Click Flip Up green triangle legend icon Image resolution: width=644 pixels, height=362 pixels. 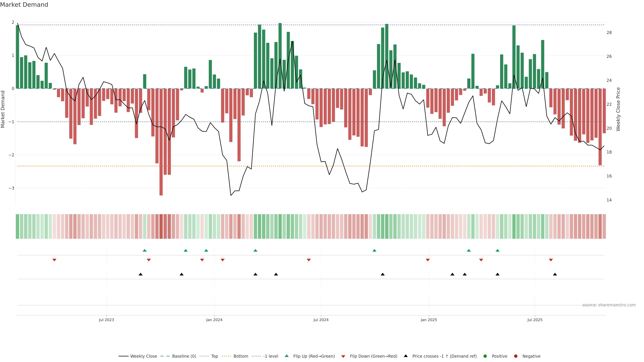coord(287,356)
